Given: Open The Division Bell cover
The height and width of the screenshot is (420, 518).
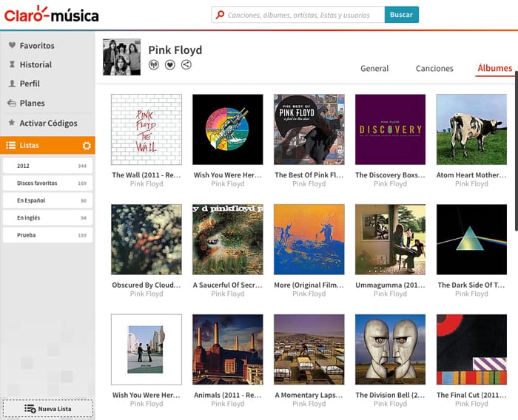Looking at the screenshot, I should point(390,349).
